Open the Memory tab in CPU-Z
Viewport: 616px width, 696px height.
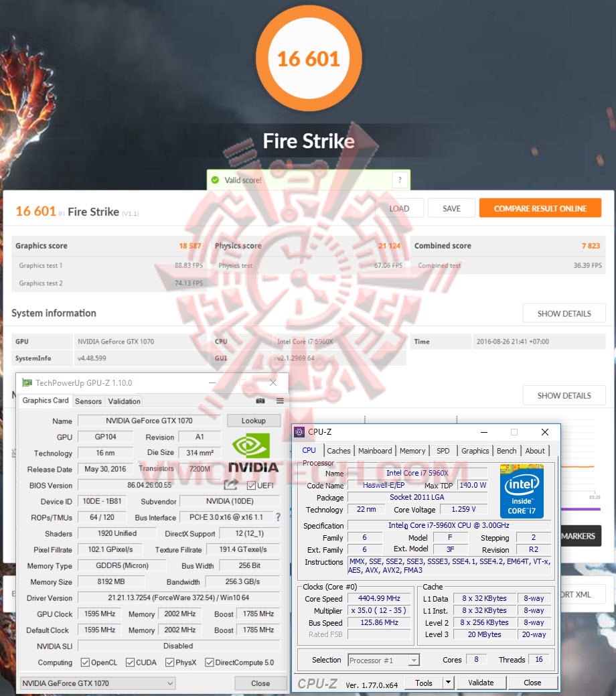coord(412,451)
